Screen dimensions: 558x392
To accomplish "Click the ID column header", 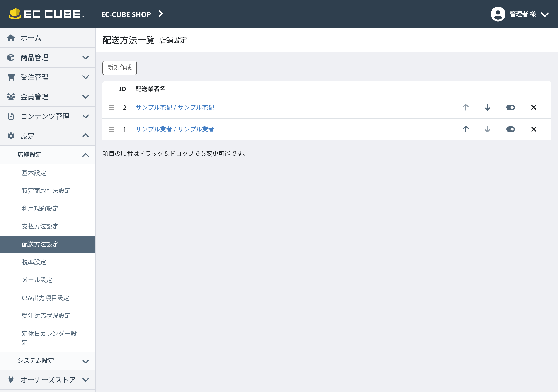I will tap(122, 89).
